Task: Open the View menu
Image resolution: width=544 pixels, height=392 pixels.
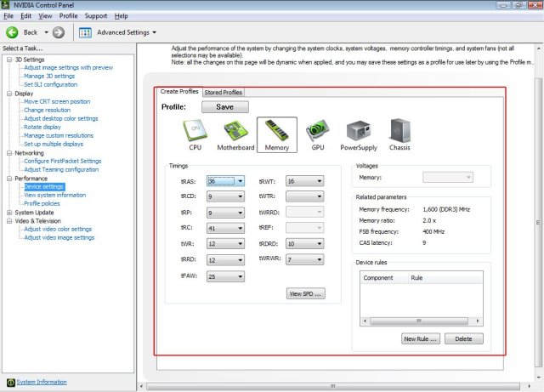Action: point(45,16)
